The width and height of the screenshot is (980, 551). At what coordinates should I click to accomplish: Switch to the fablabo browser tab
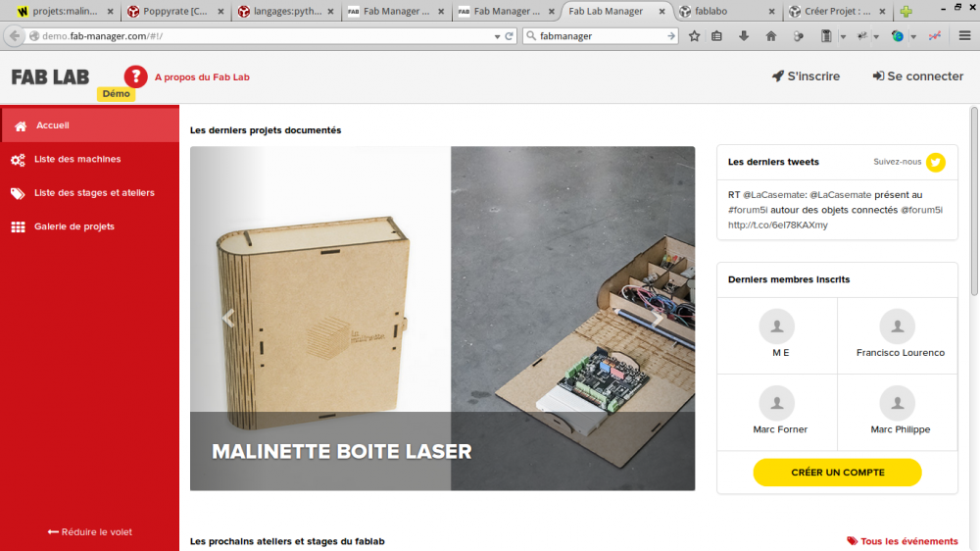click(x=729, y=11)
